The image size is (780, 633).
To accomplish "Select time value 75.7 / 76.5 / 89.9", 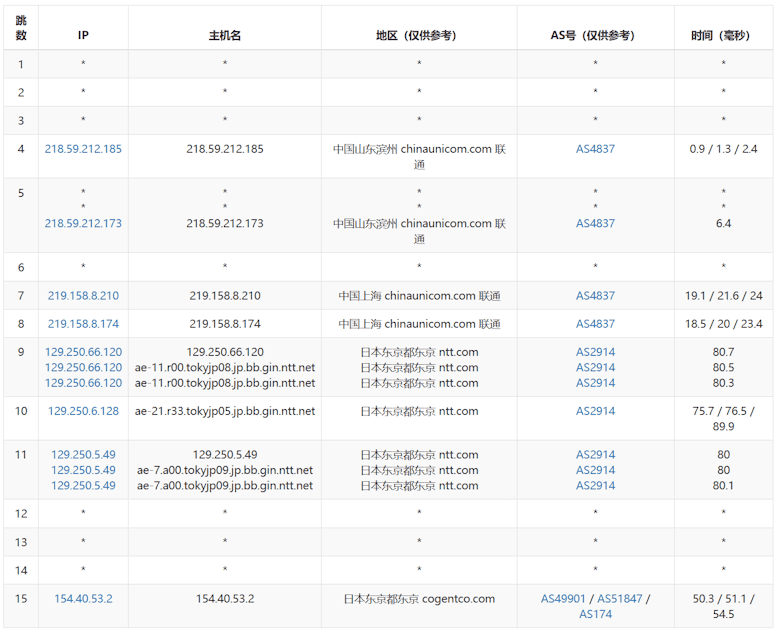I will click(723, 419).
